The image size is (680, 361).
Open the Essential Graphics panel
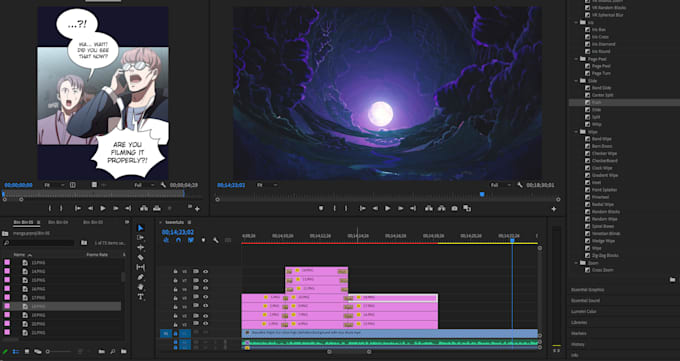[588, 290]
